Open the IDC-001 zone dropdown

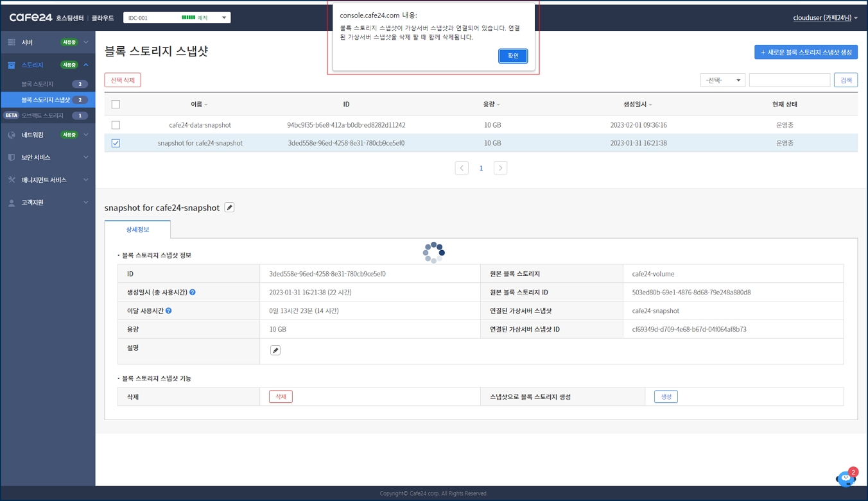177,18
